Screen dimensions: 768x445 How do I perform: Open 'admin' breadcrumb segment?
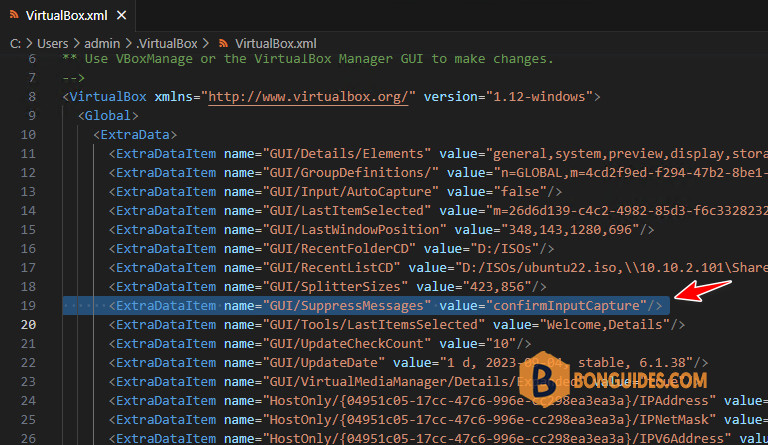pyautogui.click(x=102, y=44)
